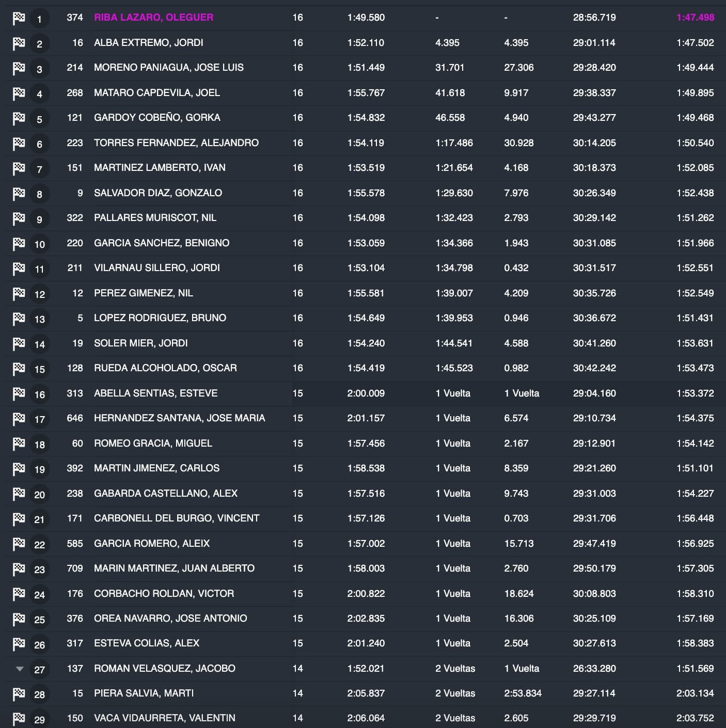
Task: Select rider HERNANDEZ SANTANA, JOSE MARIA
Action: point(179,418)
